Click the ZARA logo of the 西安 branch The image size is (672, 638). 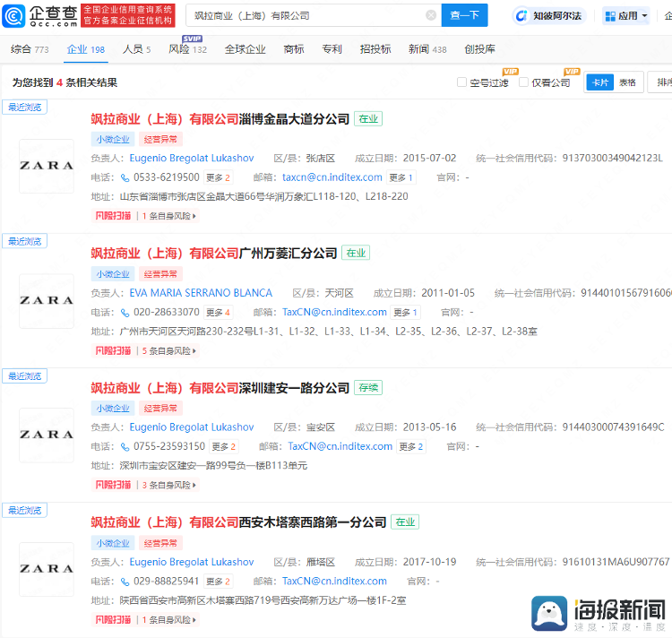click(x=47, y=569)
